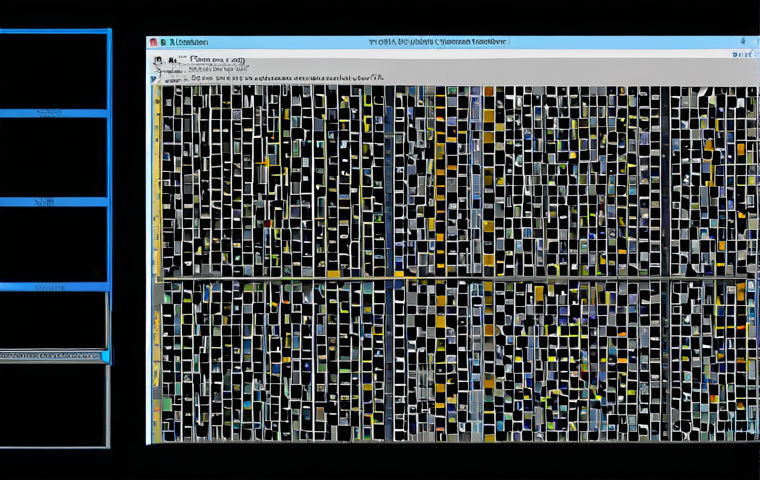Click the control in the title bar's right corner
The image size is (760, 480).
(743, 42)
